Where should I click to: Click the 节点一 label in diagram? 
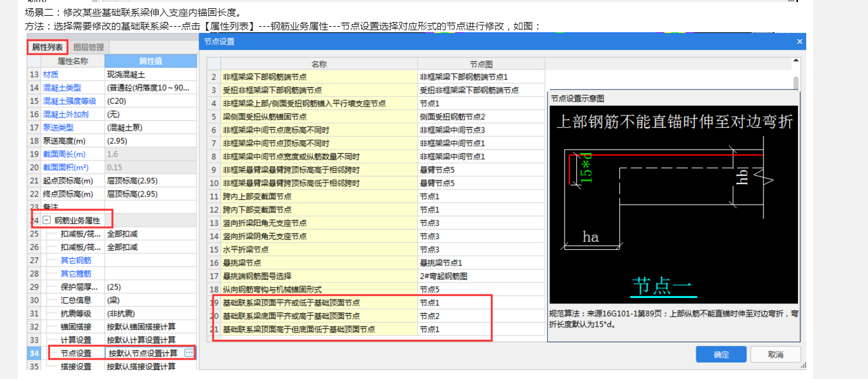click(662, 286)
